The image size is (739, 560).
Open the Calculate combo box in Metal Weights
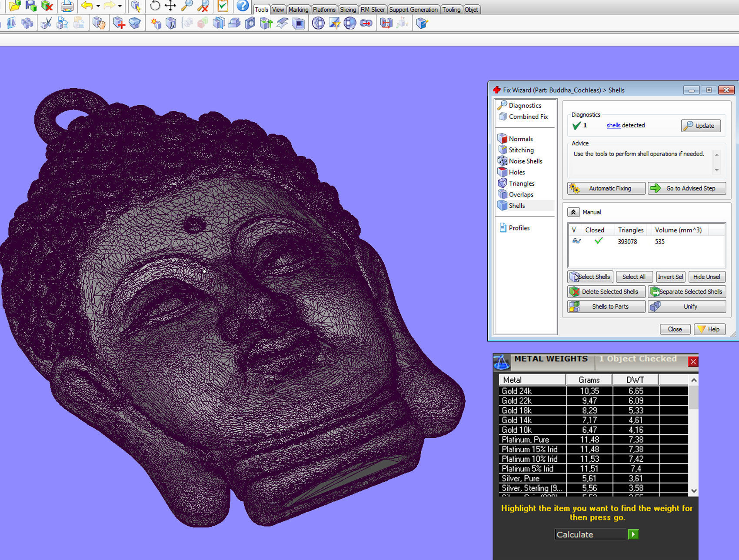pos(590,534)
